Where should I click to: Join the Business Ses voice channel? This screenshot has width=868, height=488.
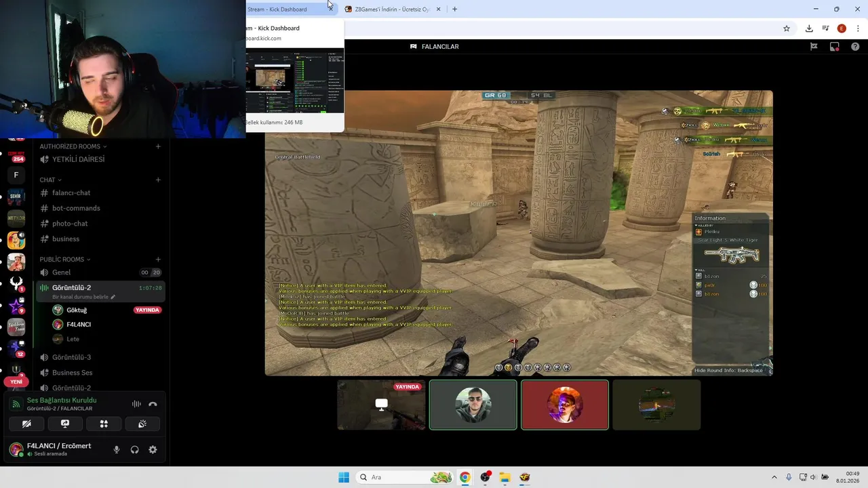(100, 373)
